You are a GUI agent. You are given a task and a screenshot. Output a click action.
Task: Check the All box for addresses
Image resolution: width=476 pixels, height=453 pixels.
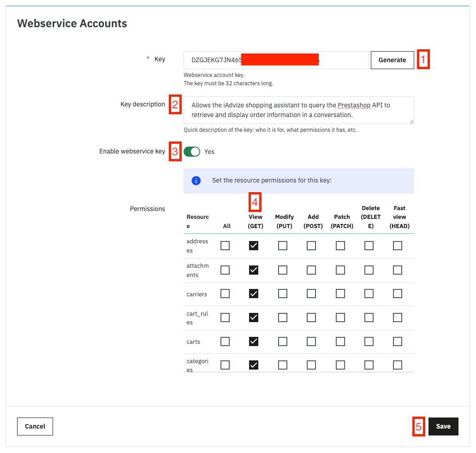coord(225,246)
